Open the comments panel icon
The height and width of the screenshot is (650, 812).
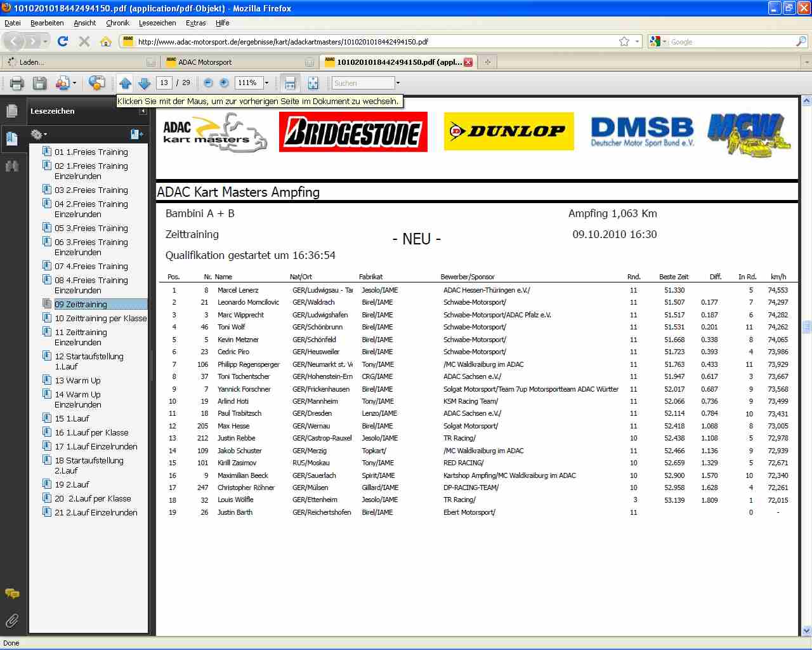pyautogui.click(x=11, y=594)
